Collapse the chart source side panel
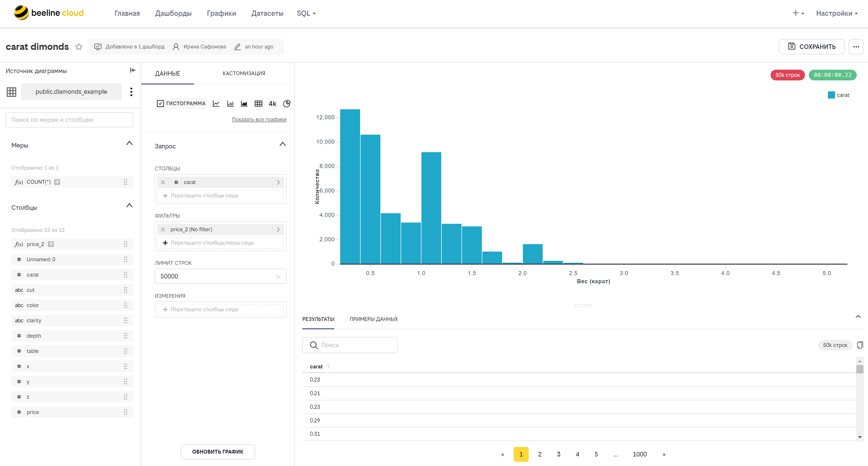This screenshot has width=868, height=466. [x=133, y=70]
